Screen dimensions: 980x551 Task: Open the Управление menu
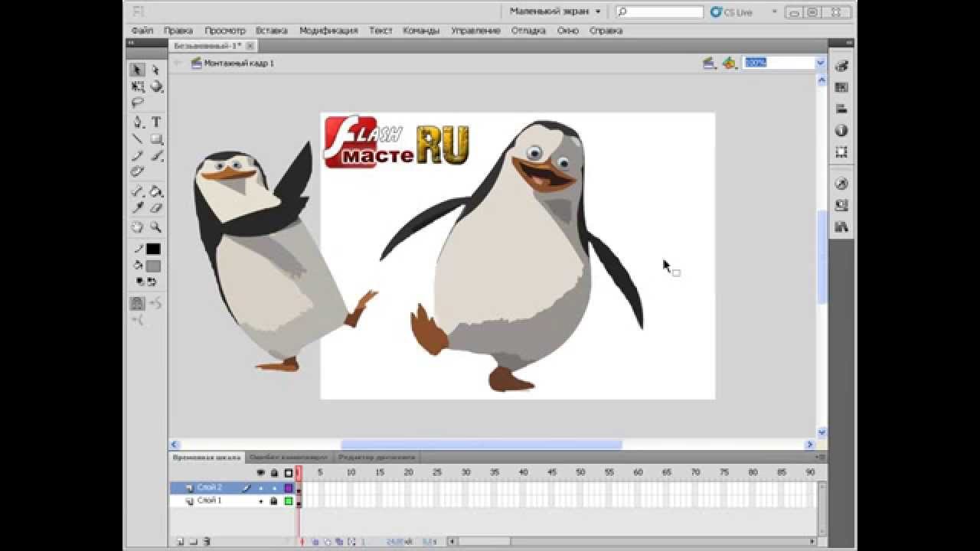click(475, 31)
